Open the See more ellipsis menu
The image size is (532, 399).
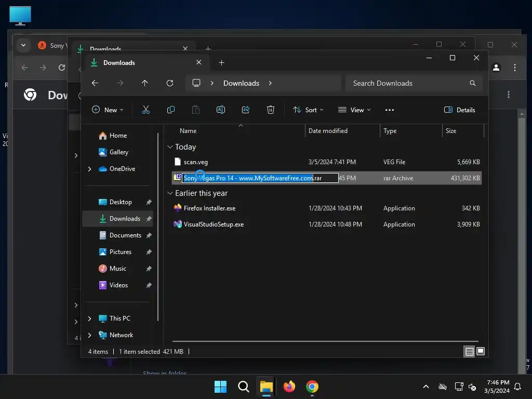click(x=390, y=110)
